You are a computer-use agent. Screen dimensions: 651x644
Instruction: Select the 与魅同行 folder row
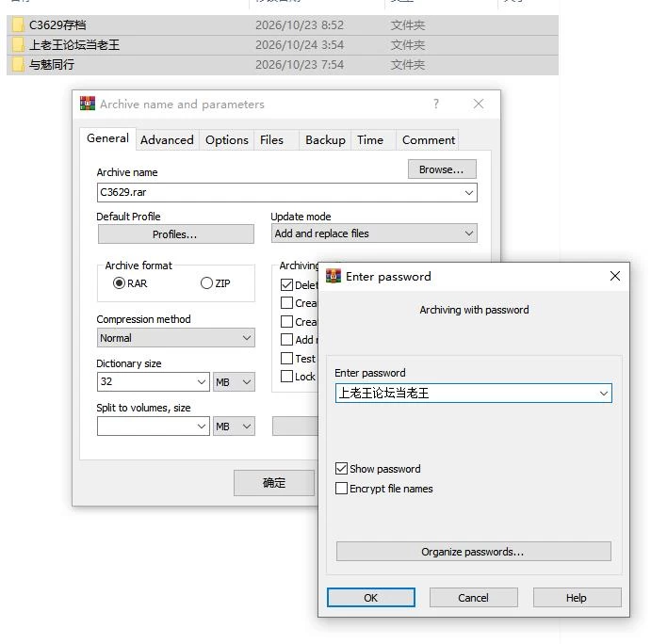[x=283, y=65]
